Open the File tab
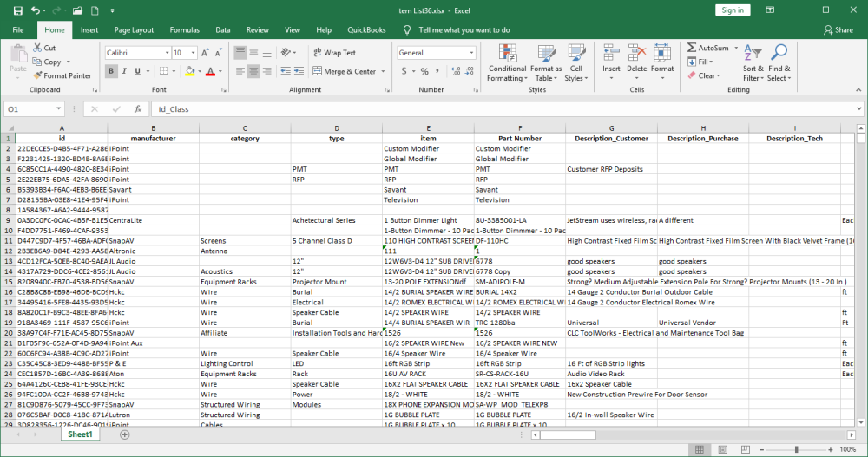This screenshot has width=868, height=457. click(18, 29)
